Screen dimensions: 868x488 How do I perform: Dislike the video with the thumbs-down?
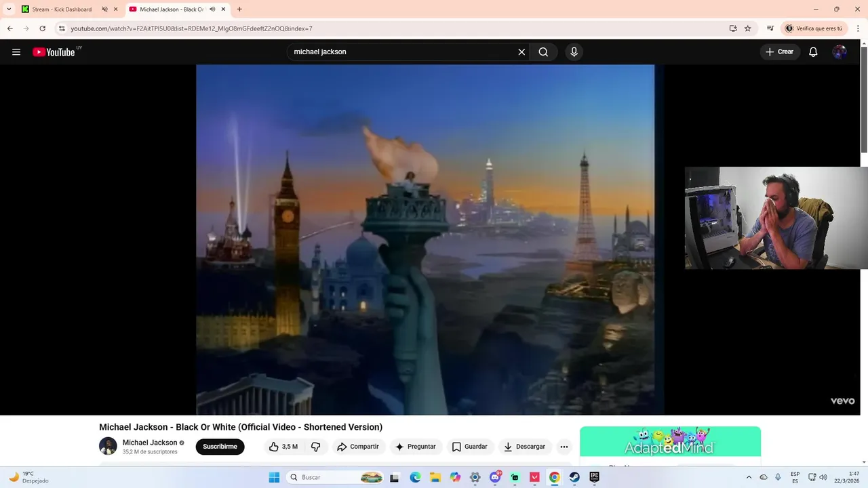pyautogui.click(x=316, y=447)
